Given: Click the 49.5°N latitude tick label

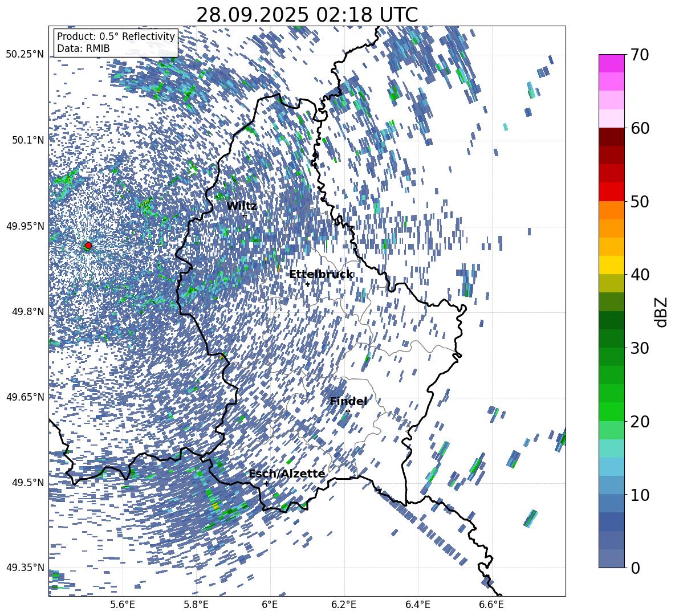Looking at the screenshot, I should point(29,482).
